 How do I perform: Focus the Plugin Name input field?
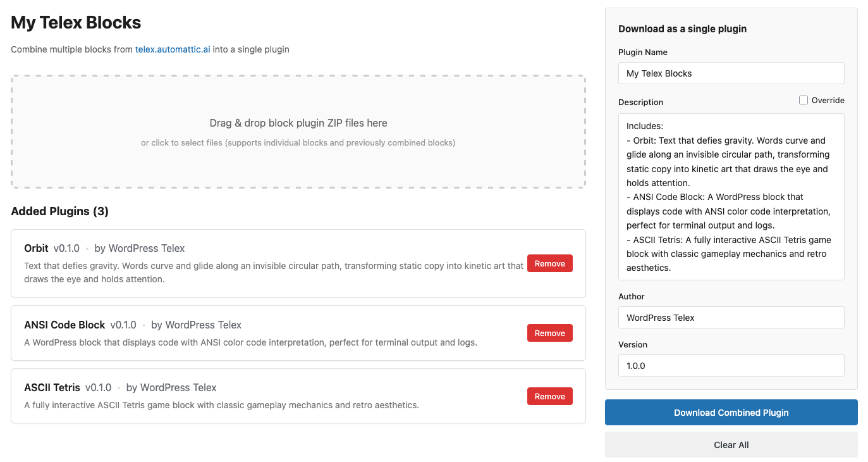[x=731, y=73]
